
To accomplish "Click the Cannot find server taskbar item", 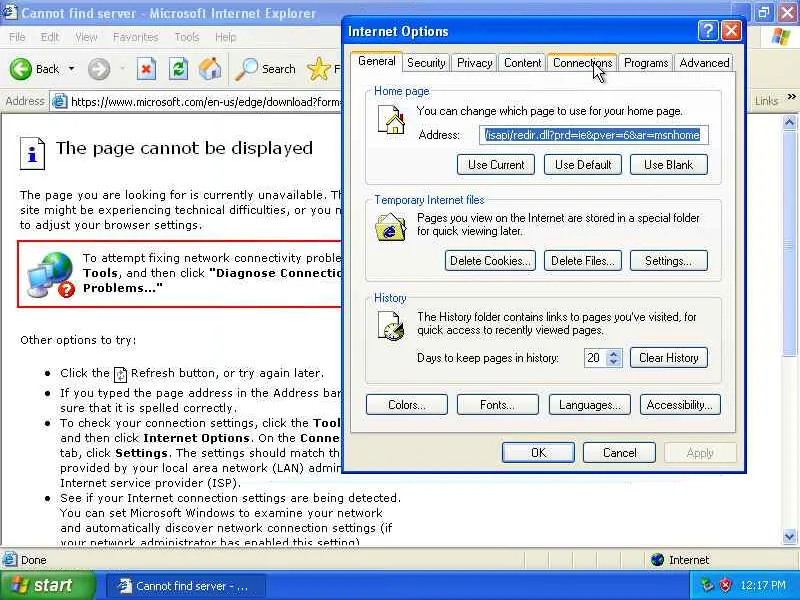I will [x=186, y=586].
